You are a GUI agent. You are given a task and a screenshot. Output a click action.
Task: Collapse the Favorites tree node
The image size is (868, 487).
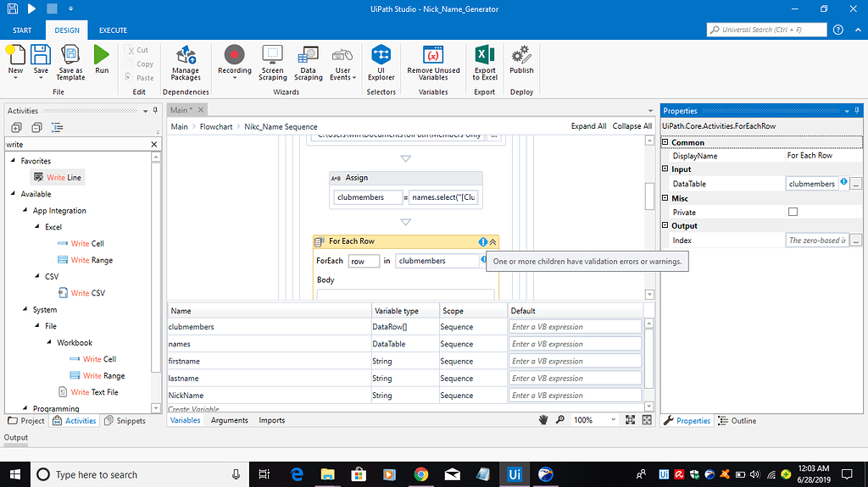click(13, 161)
